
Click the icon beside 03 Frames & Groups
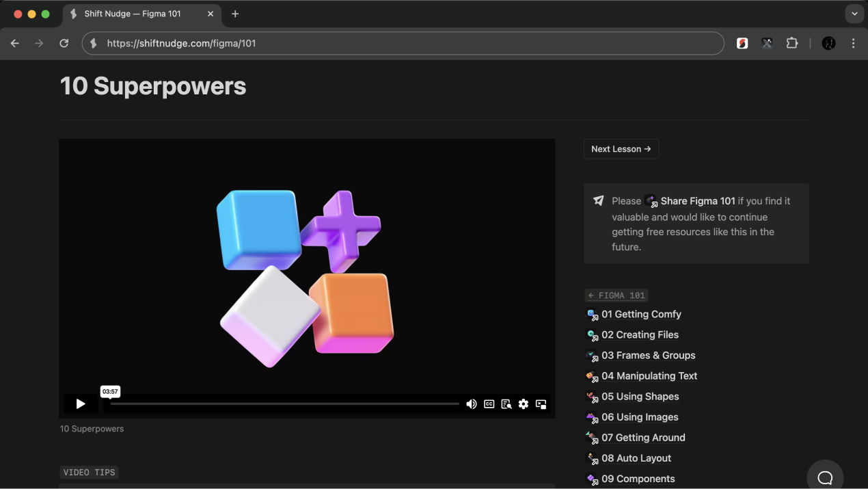click(593, 356)
